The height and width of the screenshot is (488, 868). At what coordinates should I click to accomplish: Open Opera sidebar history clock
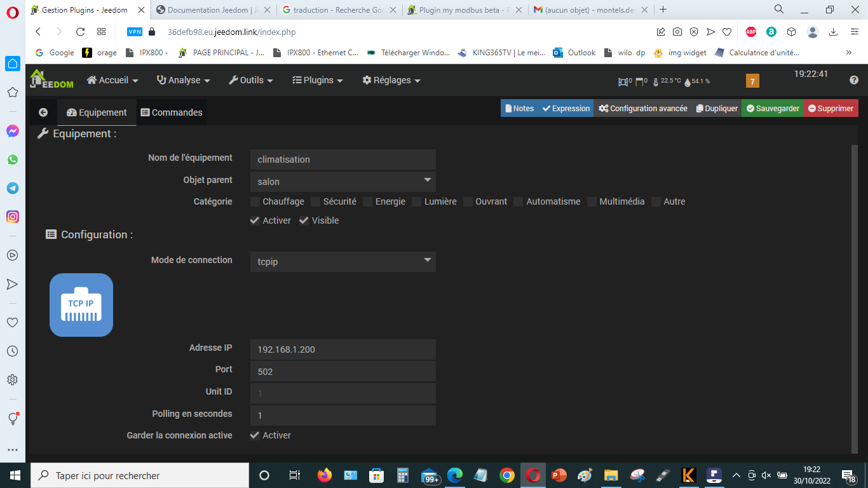click(x=12, y=351)
